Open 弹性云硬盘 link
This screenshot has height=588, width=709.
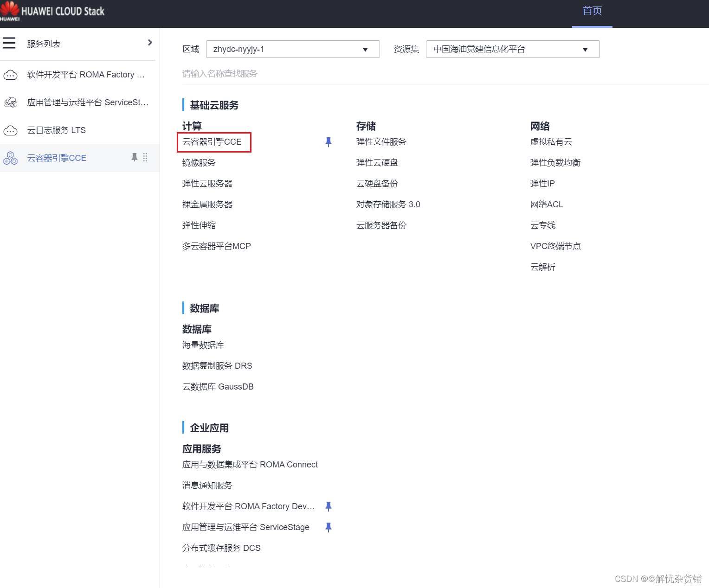pos(377,163)
